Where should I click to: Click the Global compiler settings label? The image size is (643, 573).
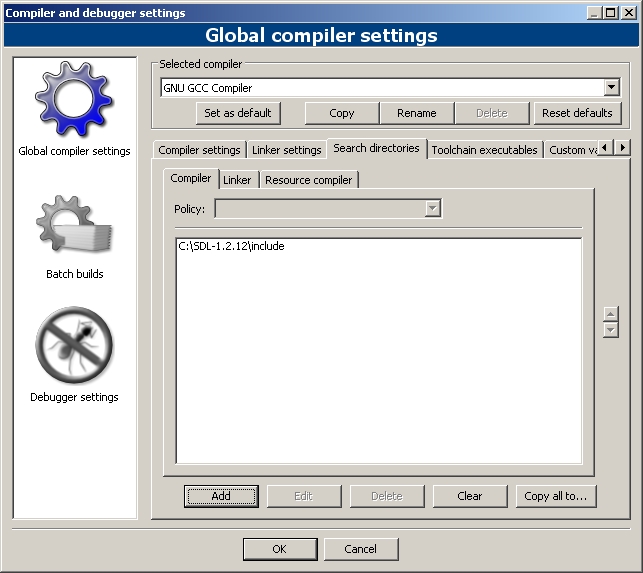click(74, 151)
